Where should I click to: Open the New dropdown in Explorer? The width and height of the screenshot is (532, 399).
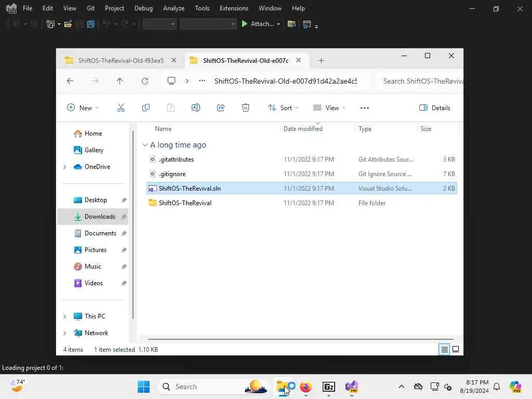83,108
